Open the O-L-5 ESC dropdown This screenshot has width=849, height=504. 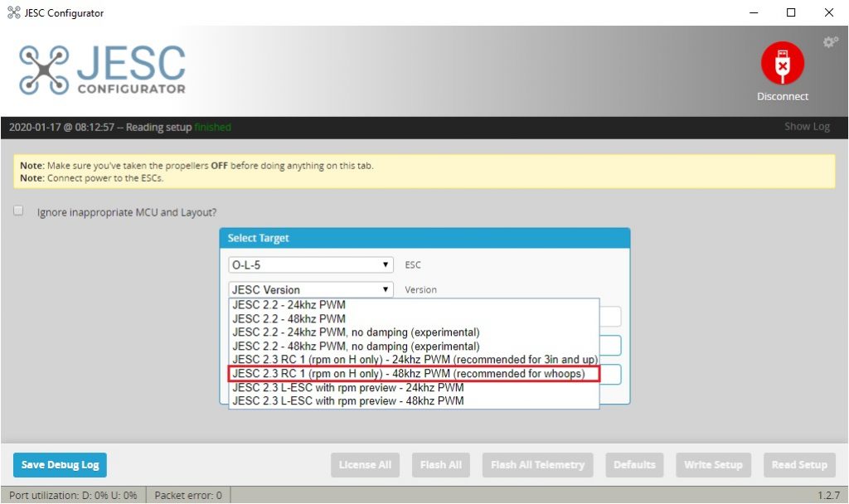coord(310,264)
